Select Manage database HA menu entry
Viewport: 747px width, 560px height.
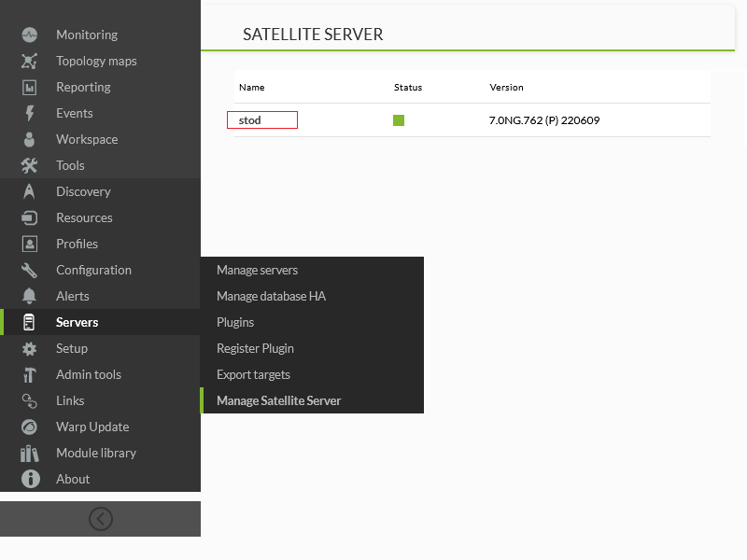click(271, 296)
